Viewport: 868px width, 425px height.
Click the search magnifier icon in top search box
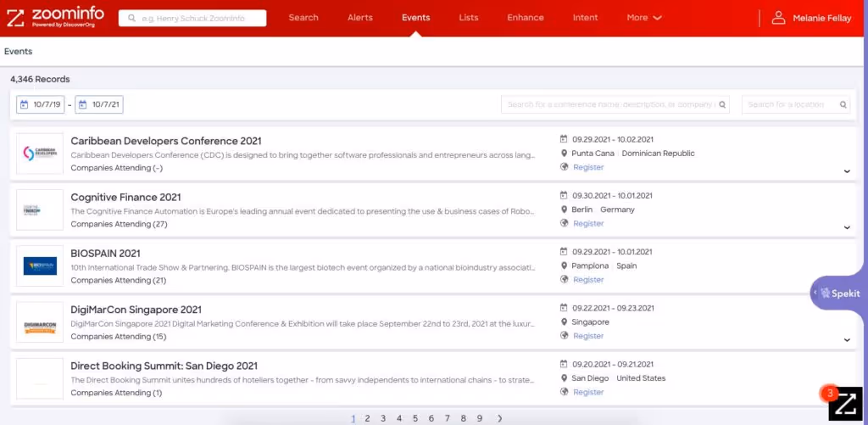tap(131, 19)
